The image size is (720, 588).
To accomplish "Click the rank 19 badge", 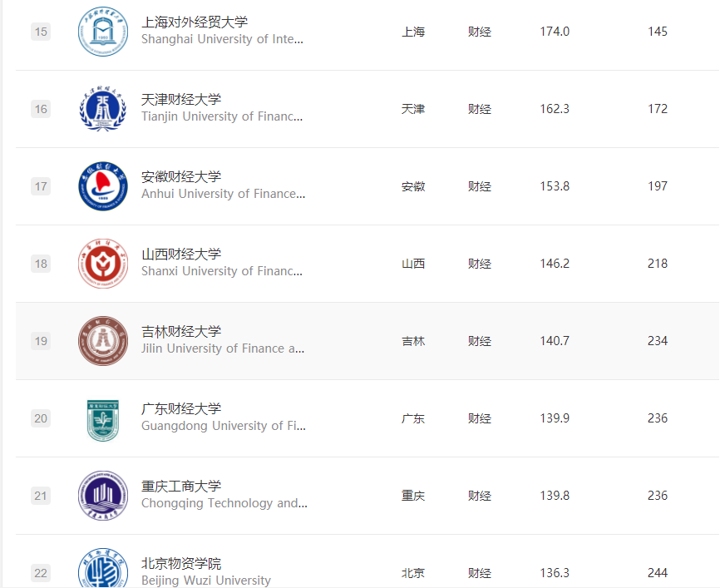I will 41,341.
